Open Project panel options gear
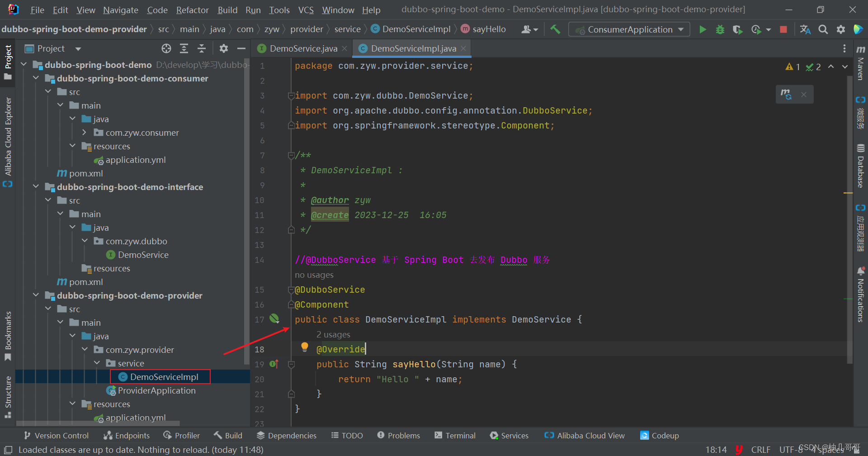The image size is (868, 456). coord(223,48)
